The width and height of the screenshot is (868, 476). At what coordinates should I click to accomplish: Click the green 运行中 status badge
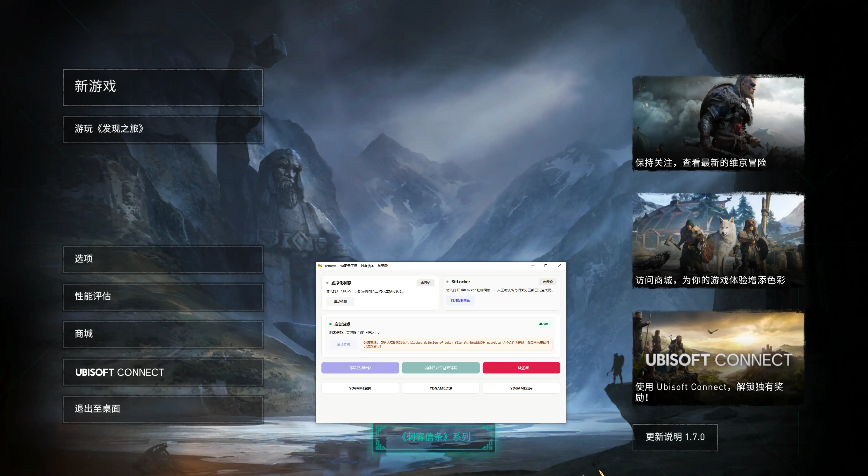click(543, 324)
